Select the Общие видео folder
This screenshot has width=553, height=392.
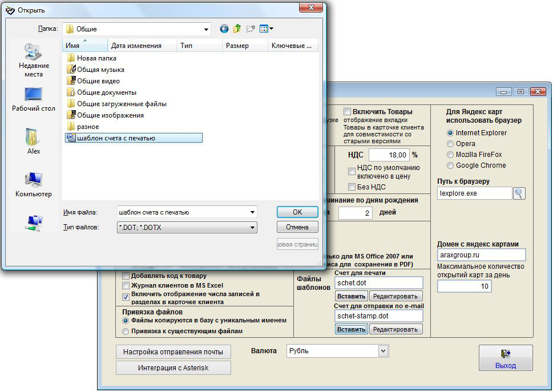(94, 81)
